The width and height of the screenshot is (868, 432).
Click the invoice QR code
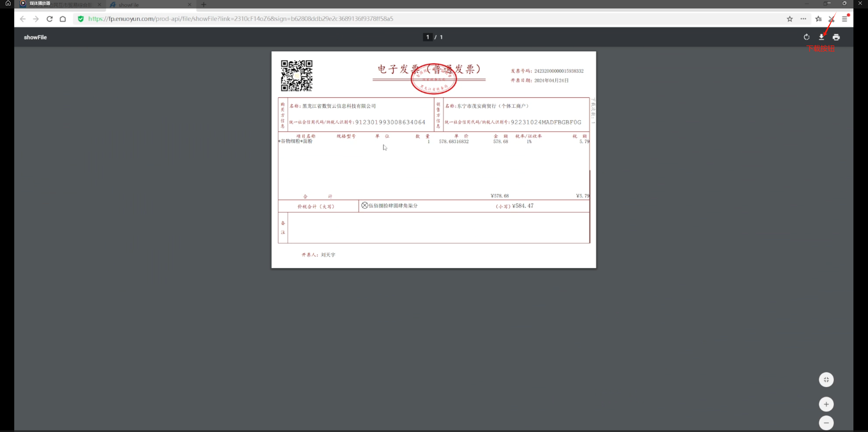coord(296,76)
